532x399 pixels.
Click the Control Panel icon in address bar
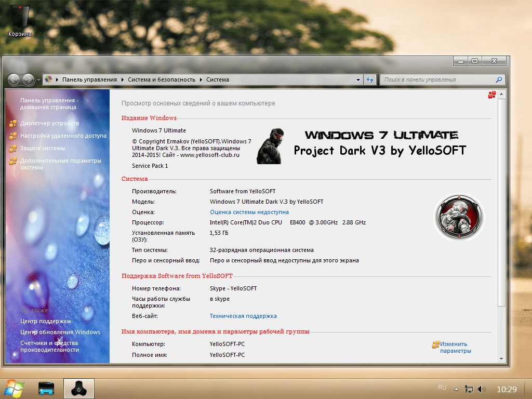click(48, 79)
